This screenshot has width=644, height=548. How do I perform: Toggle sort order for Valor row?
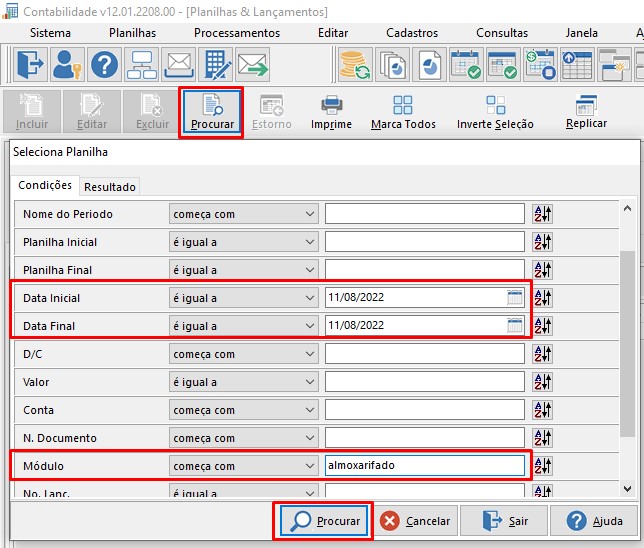tap(543, 382)
